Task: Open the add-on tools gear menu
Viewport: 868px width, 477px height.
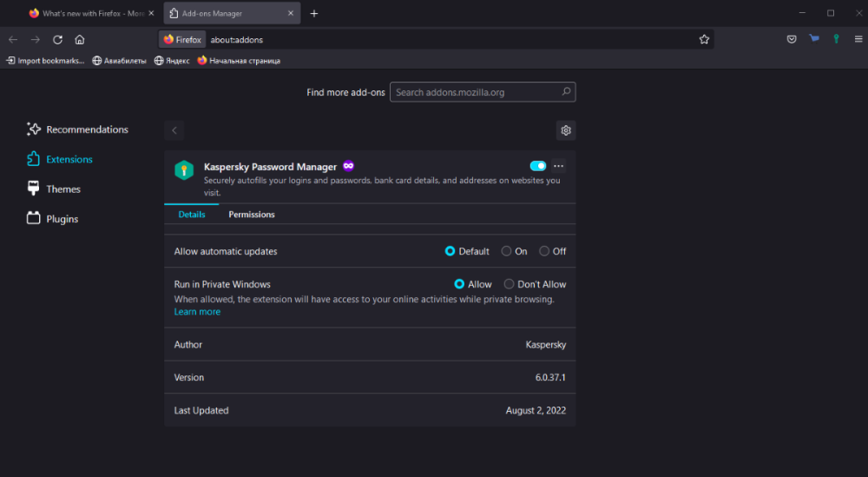Action: click(566, 130)
